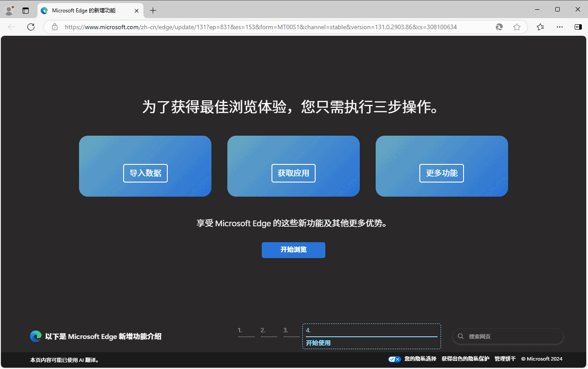Click the 导入数据 button
The width and height of the screenshot is (588, 369).
tap(145, 173)
